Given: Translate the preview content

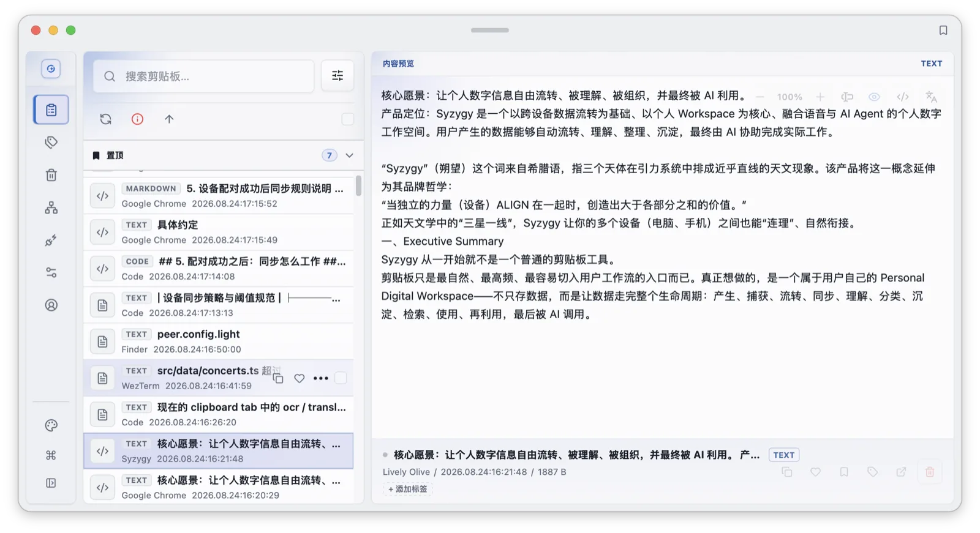Looking at the screenshot, I should point(932,97).
